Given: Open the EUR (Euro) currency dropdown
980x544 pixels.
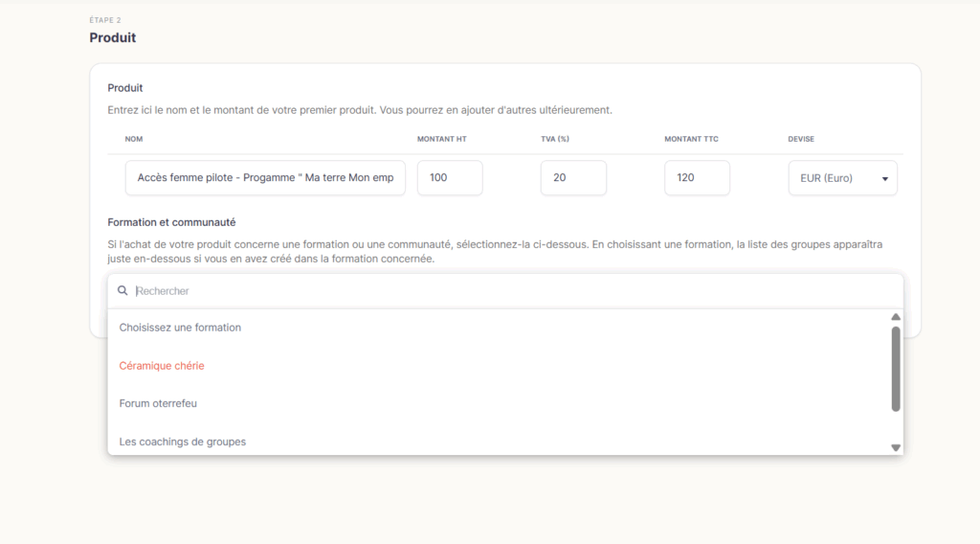Looking at the screenshot, I should click(x=842, y=178).
